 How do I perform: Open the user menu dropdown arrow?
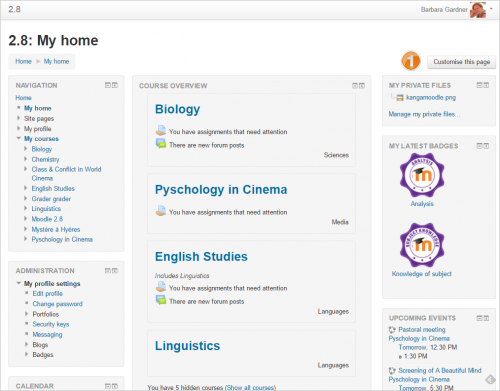click(491, 9)
